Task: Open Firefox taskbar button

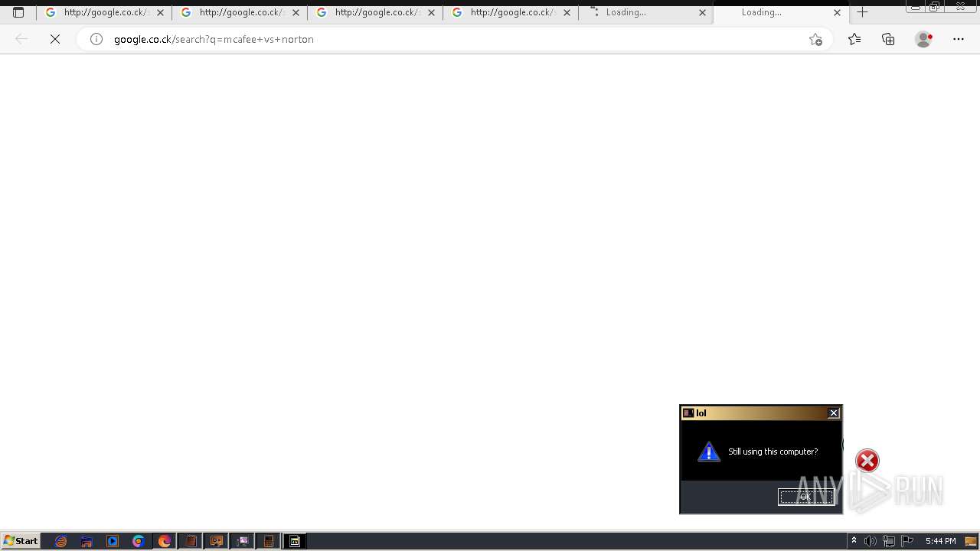Action: (165, 541)
